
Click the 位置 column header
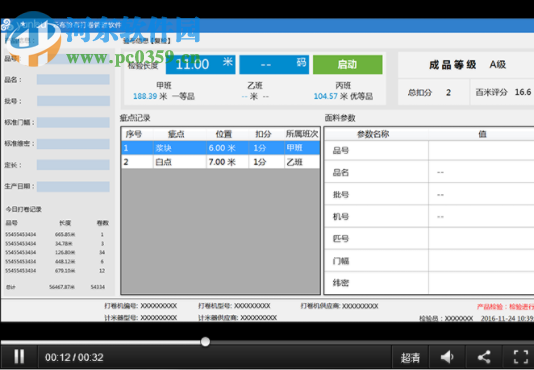coord(224,134)
